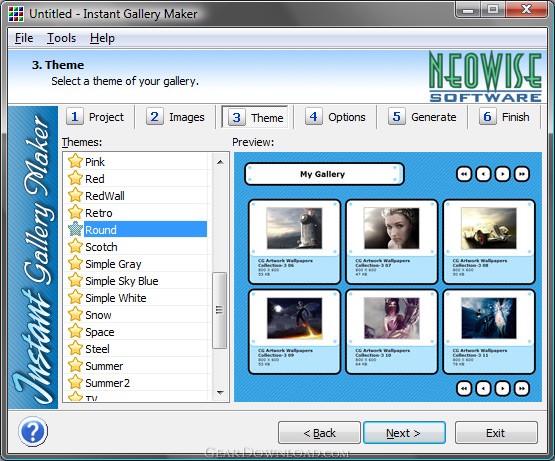Click the star icon beside Red theme
Image resolution: width=555 pixels, height=461 pixels.
pyautogui.click(x=75, y=178)
